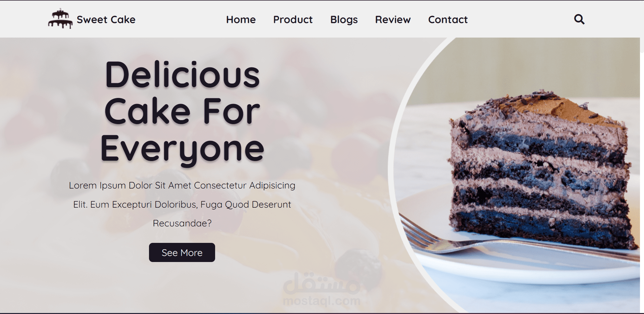Click the vertical scrollbar on right edge

click(x=642, y=157)
